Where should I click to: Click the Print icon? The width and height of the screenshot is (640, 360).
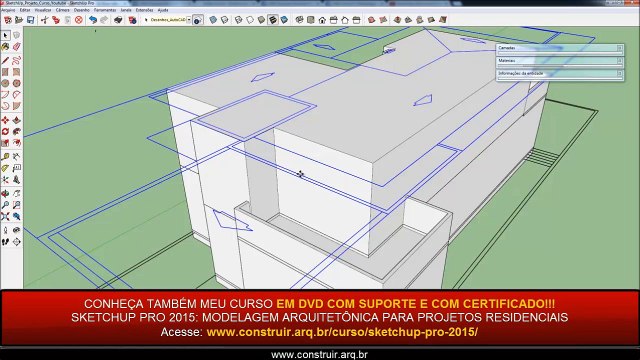118,20
